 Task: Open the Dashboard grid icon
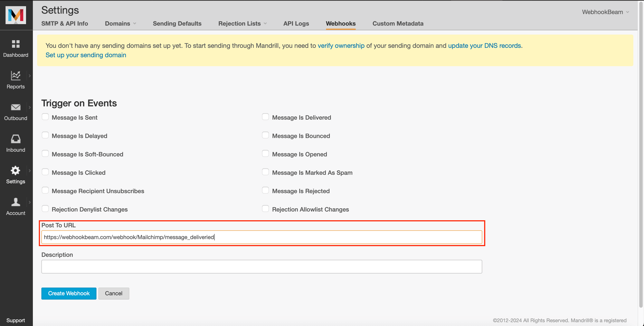15,44
